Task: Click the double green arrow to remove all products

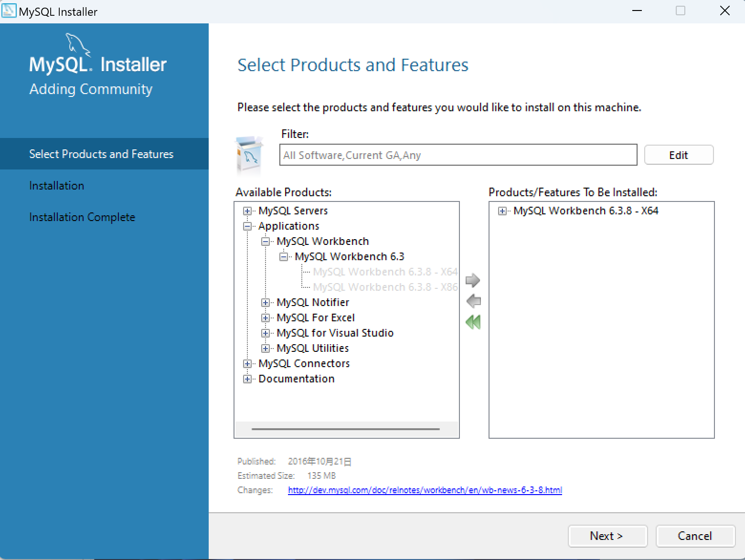Action: (472, 322)
